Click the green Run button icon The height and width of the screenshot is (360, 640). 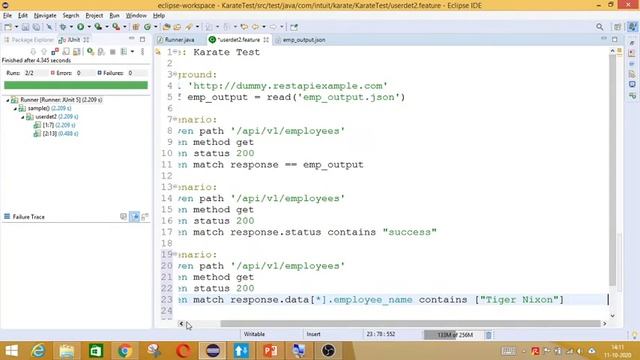80,27
